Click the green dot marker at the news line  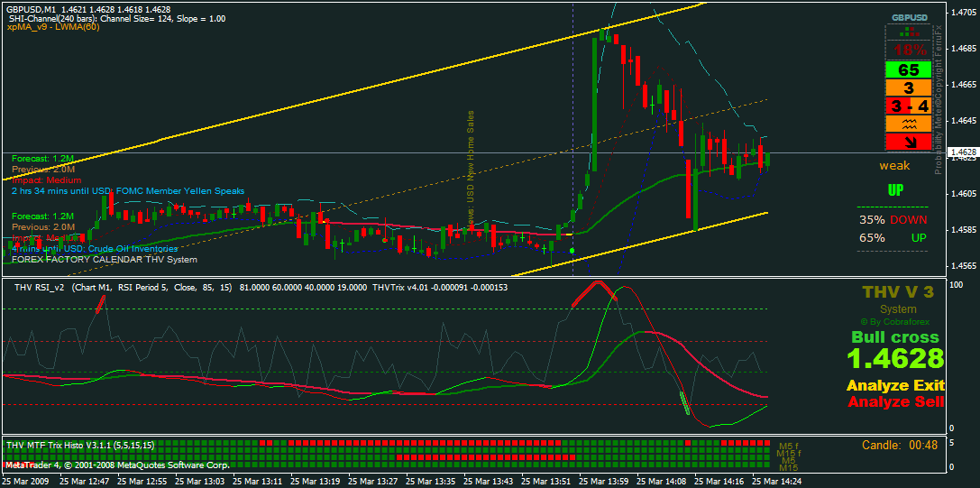point(572,250)
